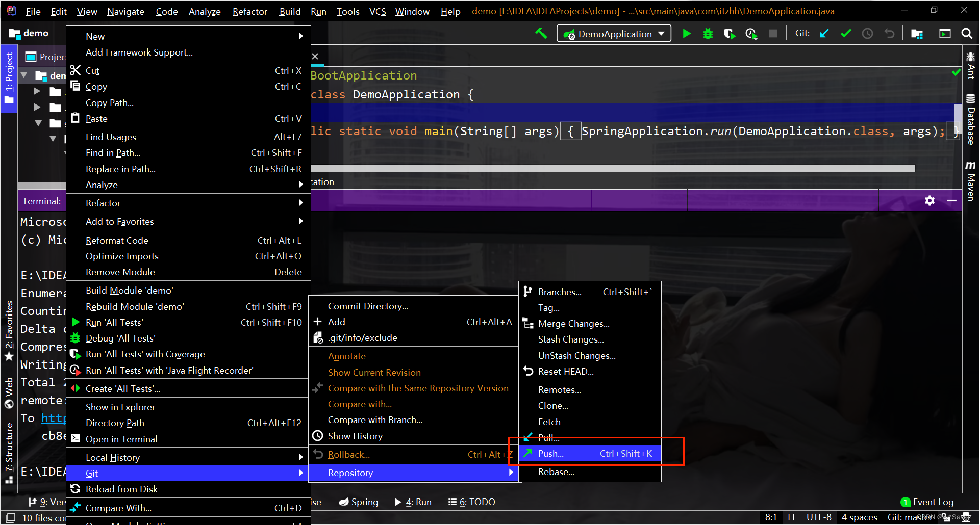
Task: Click Debug 'All Tests' menu item
Action: click(x=188, y=338)
